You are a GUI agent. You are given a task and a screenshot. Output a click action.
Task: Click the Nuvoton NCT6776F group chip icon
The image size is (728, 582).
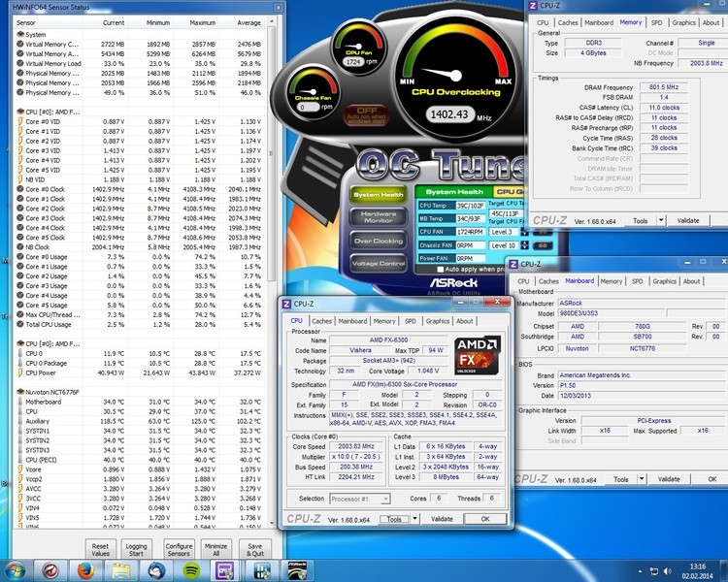[20, 392]
